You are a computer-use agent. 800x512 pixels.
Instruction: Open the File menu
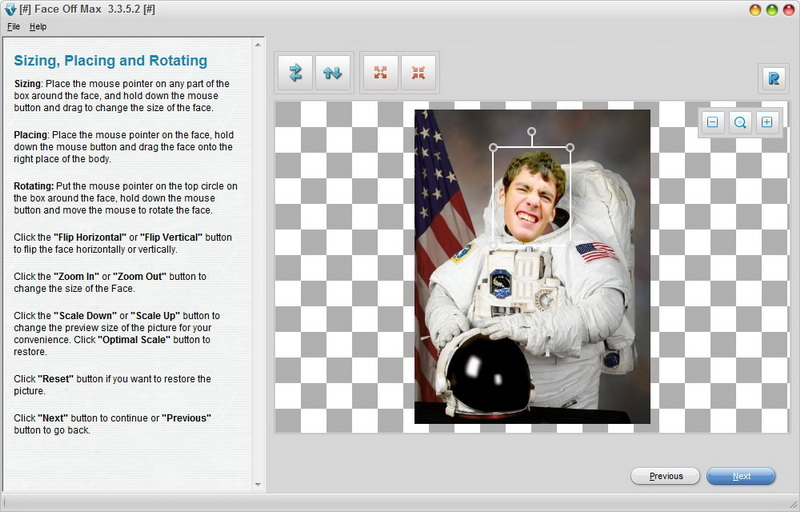13,26
